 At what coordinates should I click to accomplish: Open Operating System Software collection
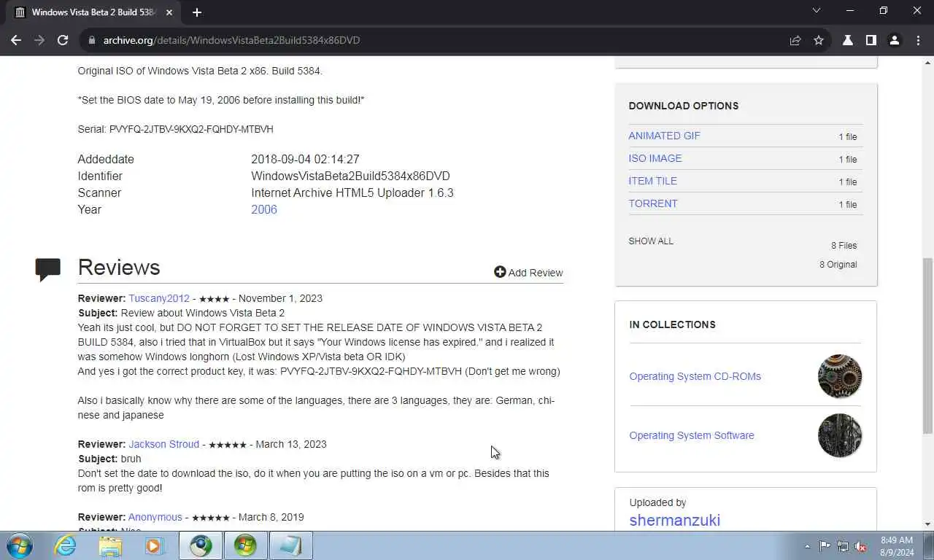point(692,435)
